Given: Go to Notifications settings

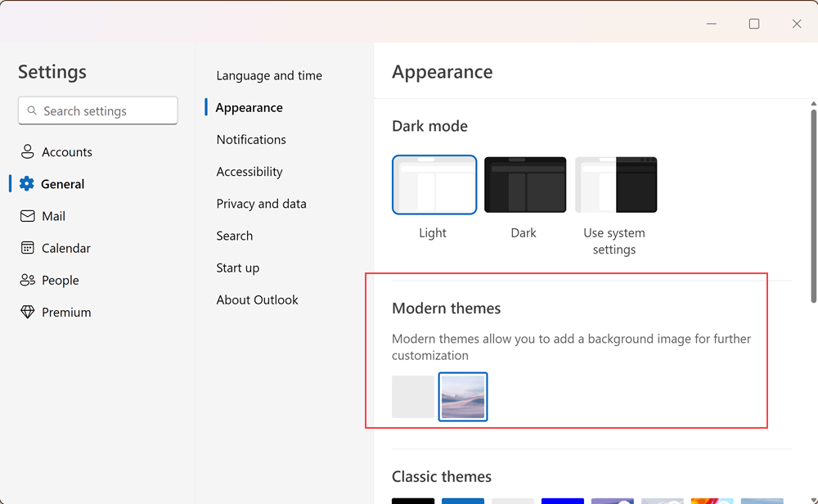Looking at the screenshot, I should click(251, 140).
